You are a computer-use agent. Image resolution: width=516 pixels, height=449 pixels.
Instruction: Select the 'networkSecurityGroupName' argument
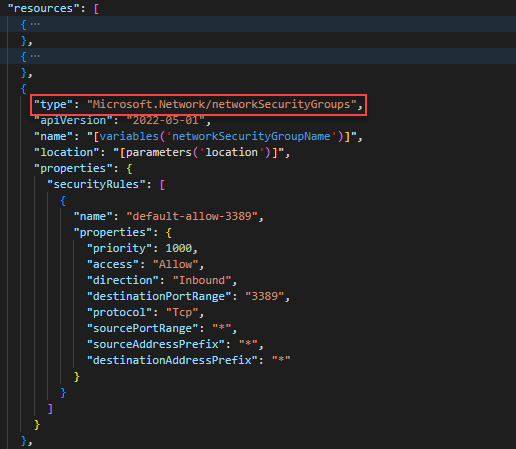tap(251, 136)
